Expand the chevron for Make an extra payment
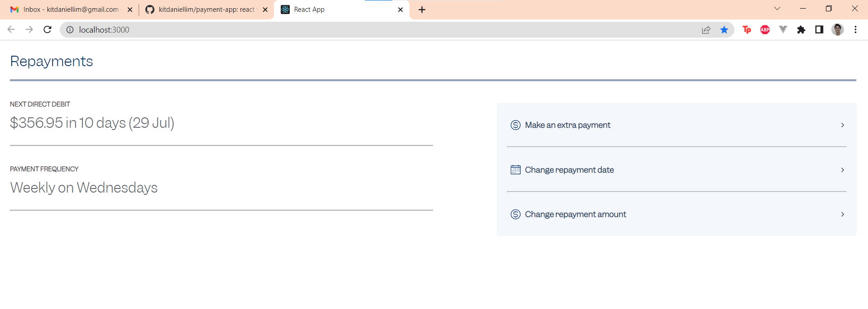 click(842, 125)
